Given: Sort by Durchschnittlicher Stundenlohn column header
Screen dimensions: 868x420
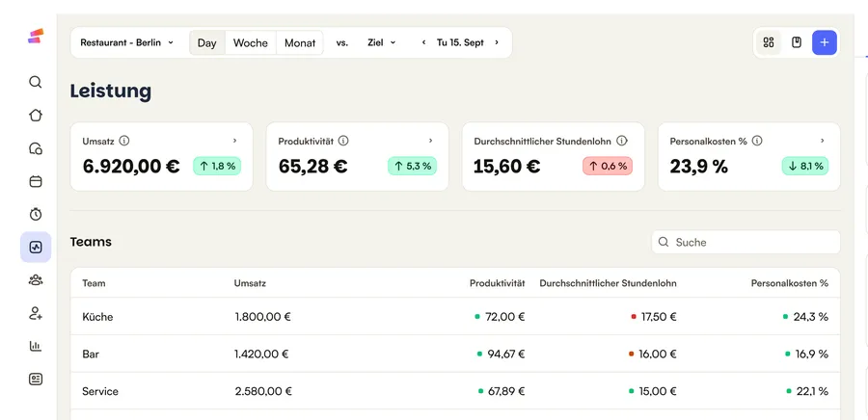Looking at the screenshot, I should 608,283.
